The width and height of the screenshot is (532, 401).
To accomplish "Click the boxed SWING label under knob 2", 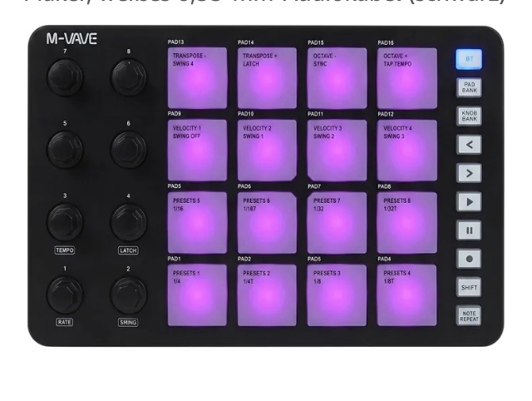I will 128,323.
